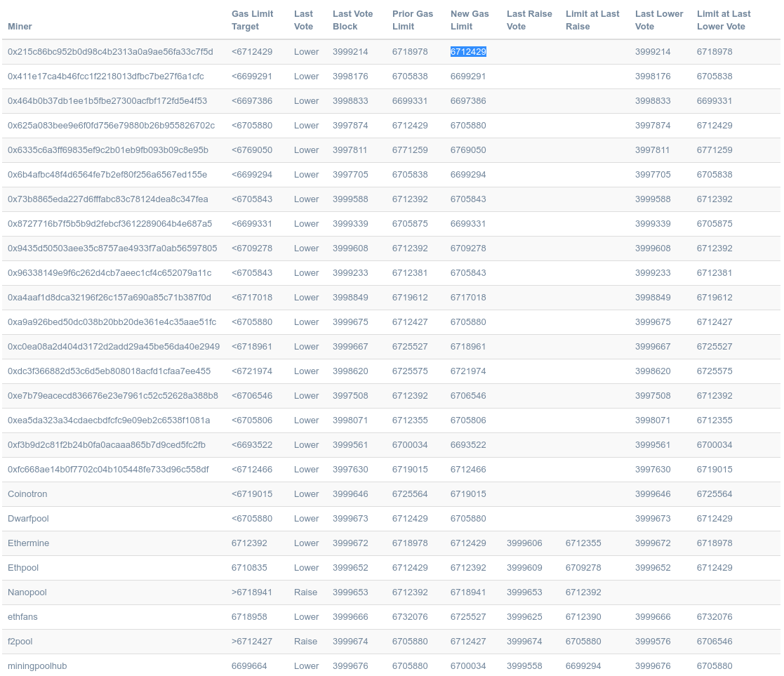The width and height of the screenshot is (784, 676).
Task: Click last vote block 3997508
Action: pos(350,395)
